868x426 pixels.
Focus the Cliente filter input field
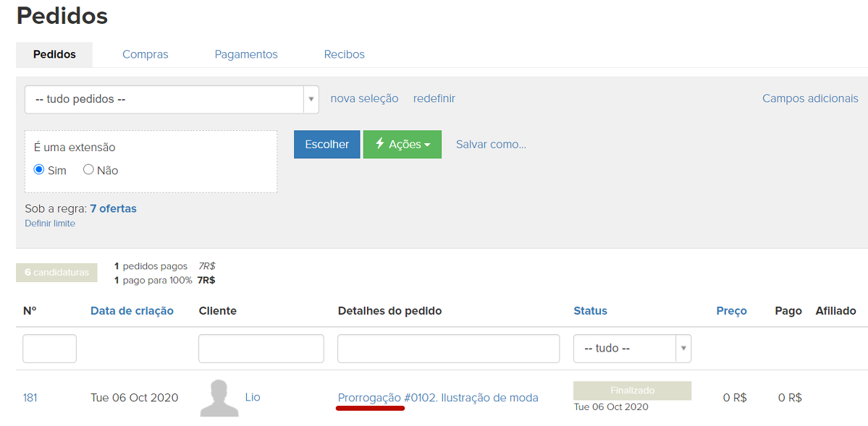(261, 349)
